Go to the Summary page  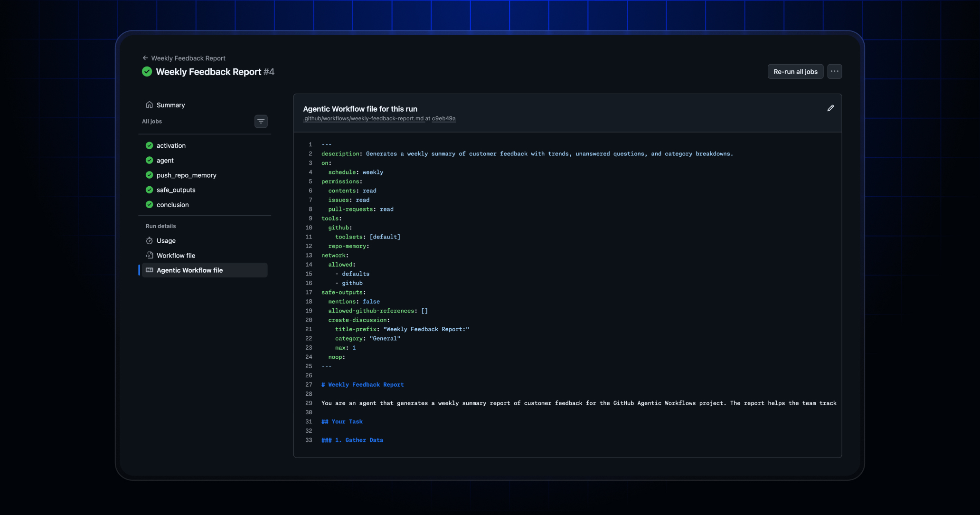click(x=170, y=105)
